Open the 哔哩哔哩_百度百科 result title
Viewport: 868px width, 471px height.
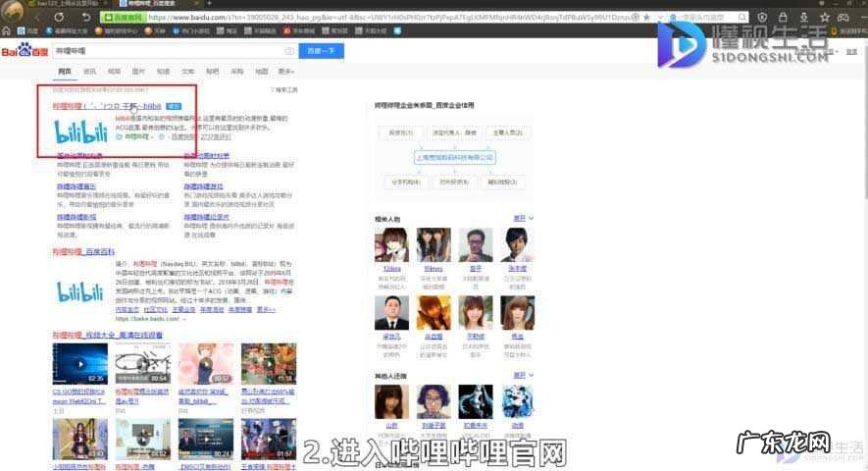point(83,251)
